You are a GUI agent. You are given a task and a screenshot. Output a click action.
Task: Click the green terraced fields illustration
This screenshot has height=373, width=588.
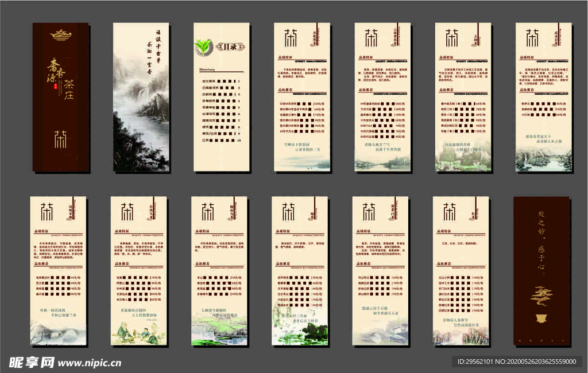(x=219, y=330)
